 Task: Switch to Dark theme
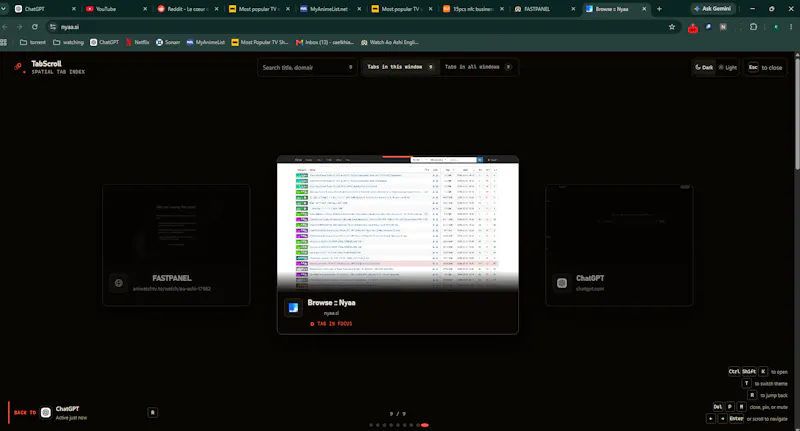704,67
